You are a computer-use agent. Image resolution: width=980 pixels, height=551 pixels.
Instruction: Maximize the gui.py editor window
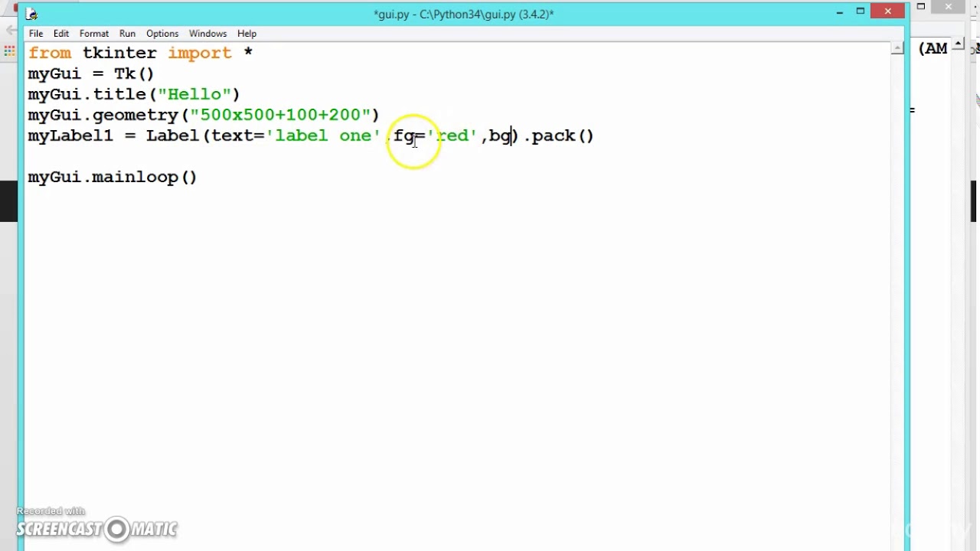point(860,11)
